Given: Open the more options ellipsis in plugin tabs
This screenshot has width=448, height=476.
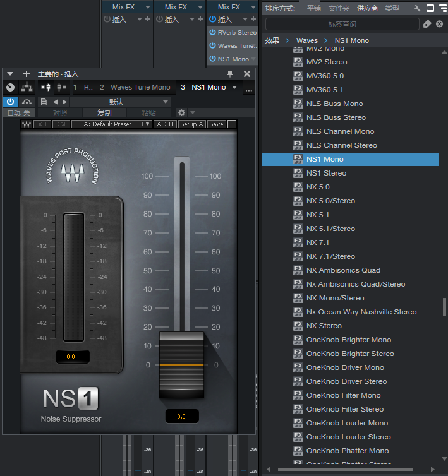Looking at the screenshot, I should click(248, 90).
